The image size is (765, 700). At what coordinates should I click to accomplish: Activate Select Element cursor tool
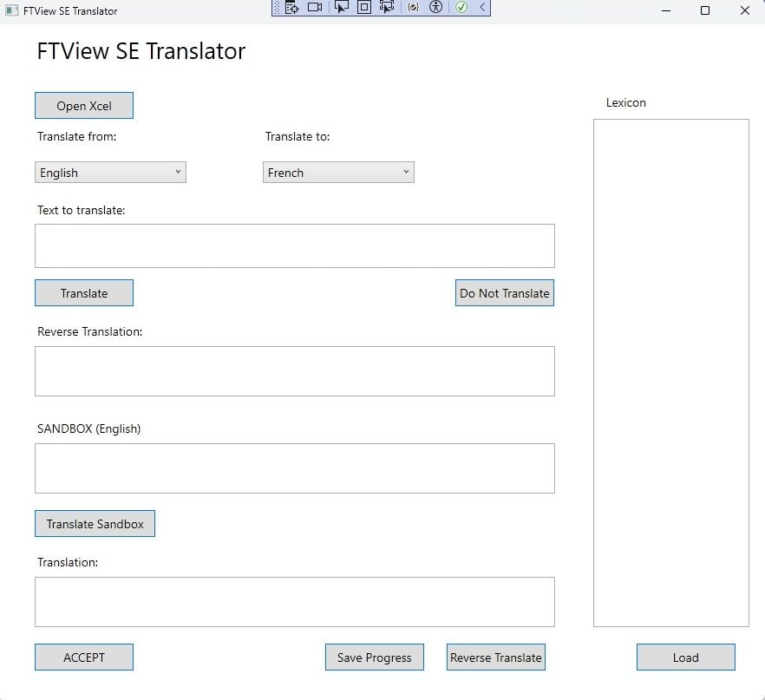coord(342,7)
